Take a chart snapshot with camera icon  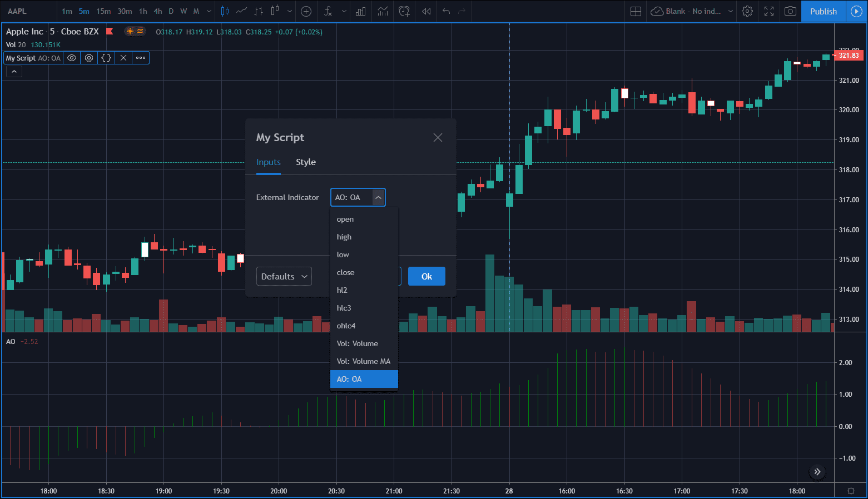pos(790,11)
